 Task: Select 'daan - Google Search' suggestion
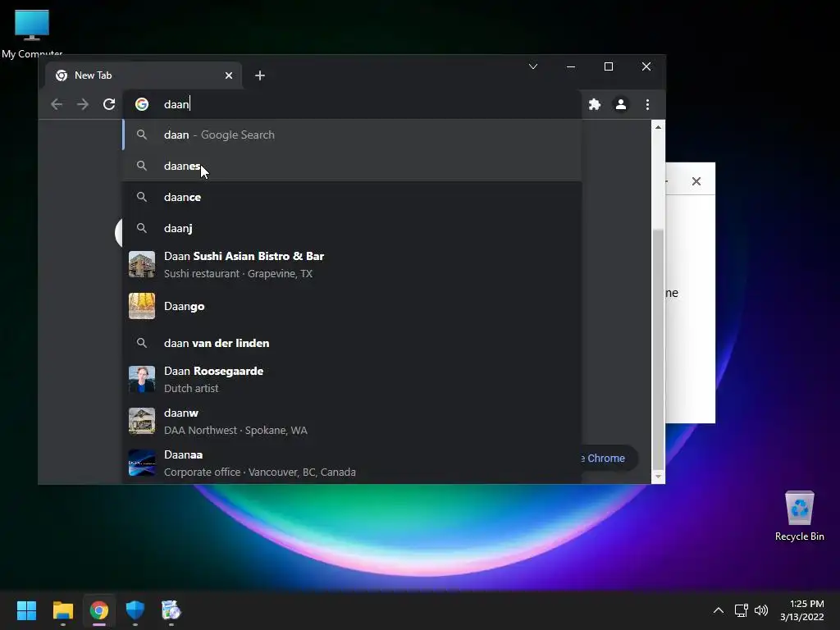[x=353, y=135]
